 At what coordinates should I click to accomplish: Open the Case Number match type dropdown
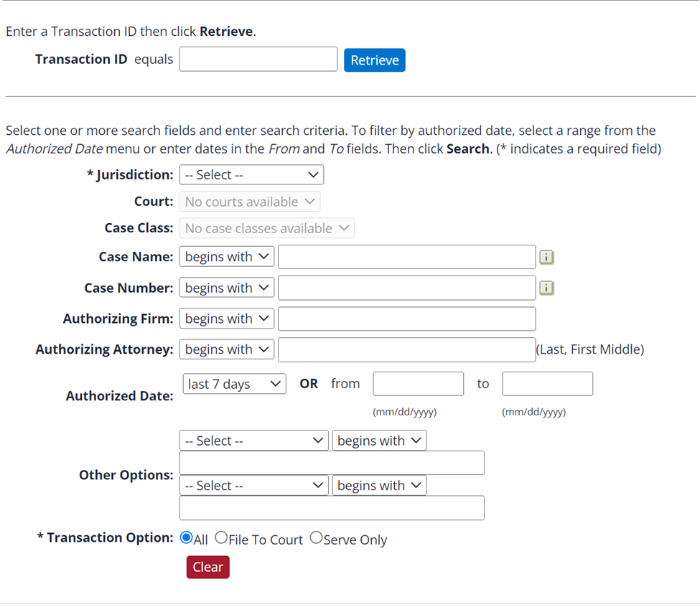226,287
